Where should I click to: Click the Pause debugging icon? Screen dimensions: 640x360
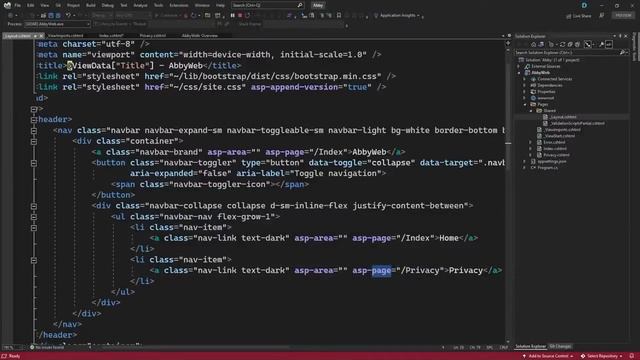pyautogui.click(x=232, y=16)
